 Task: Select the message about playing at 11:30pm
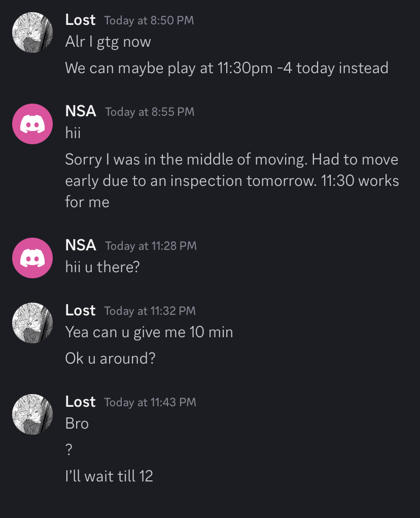click(x=227, y=69)
